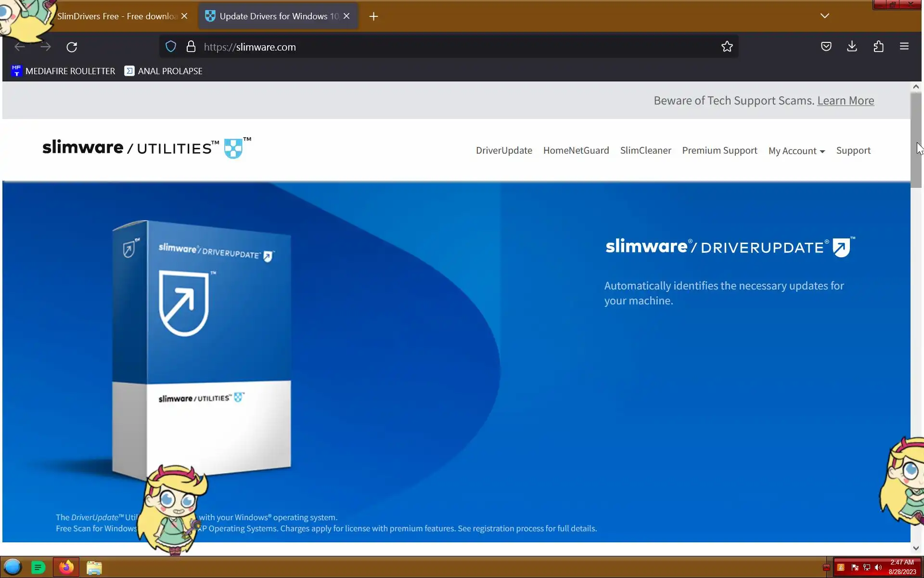
Task: Click Firefox in the taskbar
Action: pyautogui.click(x=66, y=567)
